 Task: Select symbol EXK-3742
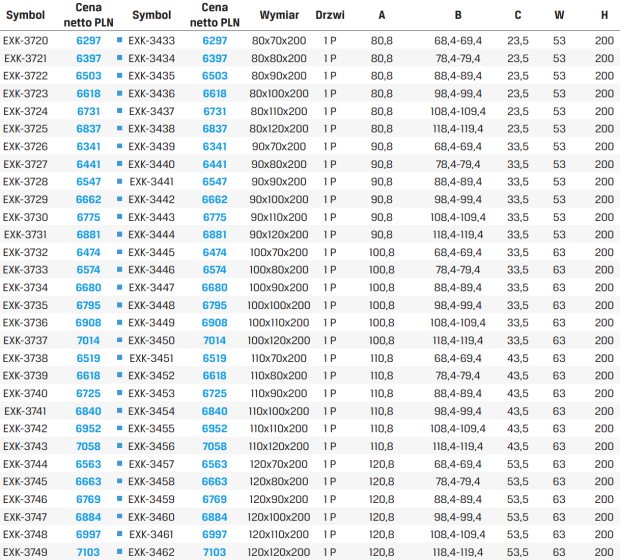click(x=25, y=429)
